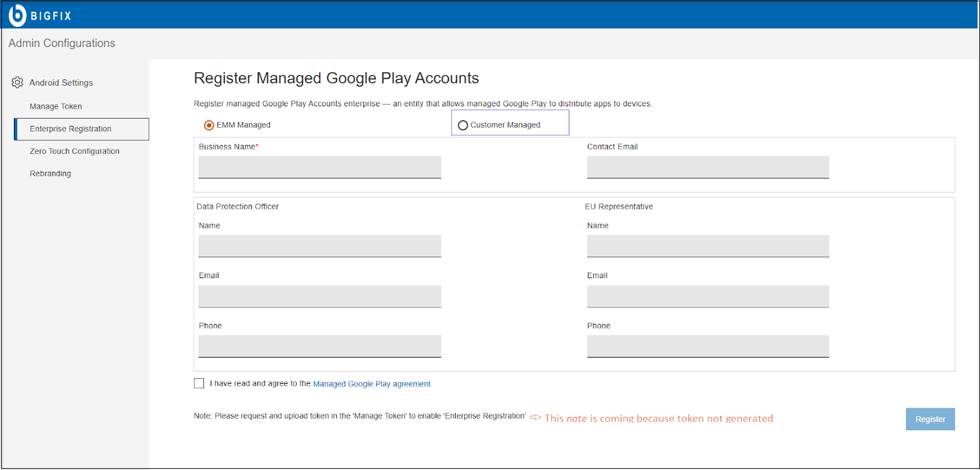Check the Managed Google Play agreement checkbox
This screenshot has width=980, height=470.
point(199,383)
